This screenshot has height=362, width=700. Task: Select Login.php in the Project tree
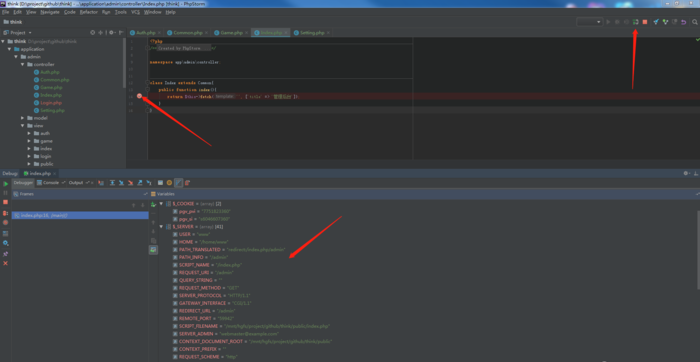[x=51, y=103]
